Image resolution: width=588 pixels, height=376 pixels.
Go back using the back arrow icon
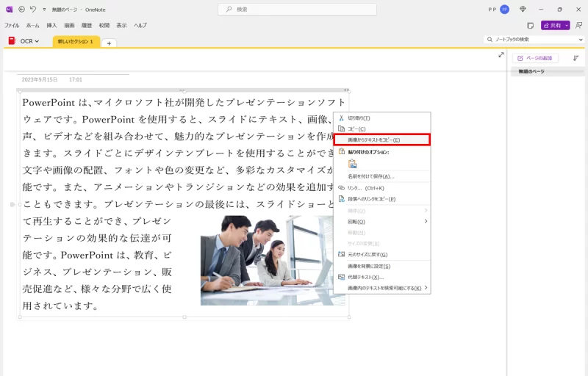click(22, 10)
